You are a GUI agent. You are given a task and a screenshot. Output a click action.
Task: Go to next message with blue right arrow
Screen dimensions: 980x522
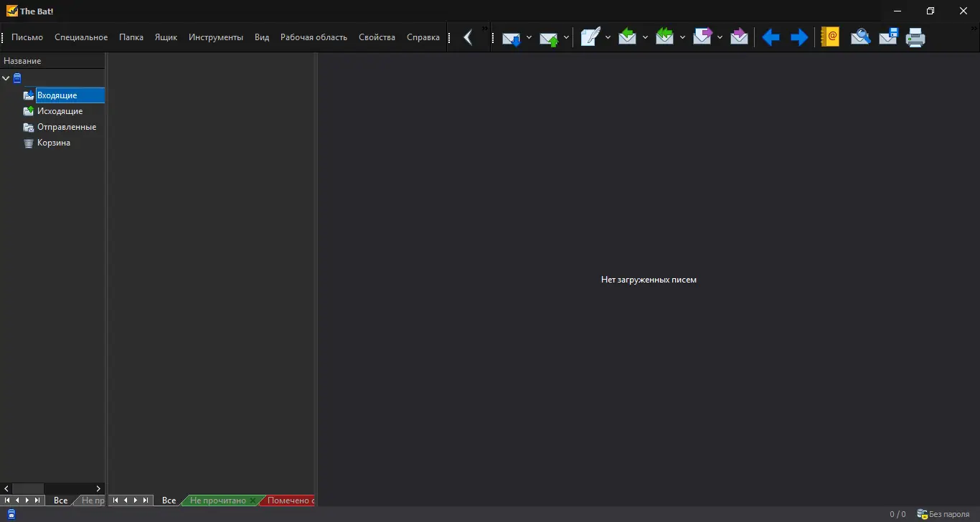coord(798,37)
